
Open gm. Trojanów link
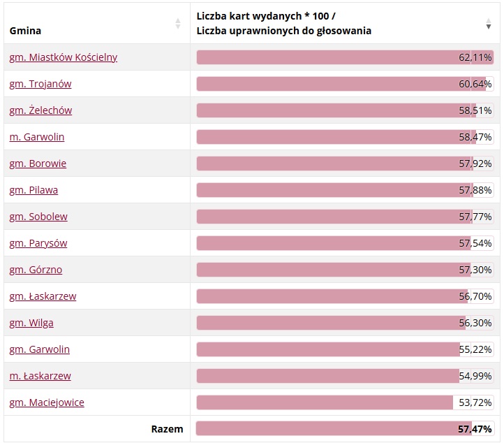(40, 84)
